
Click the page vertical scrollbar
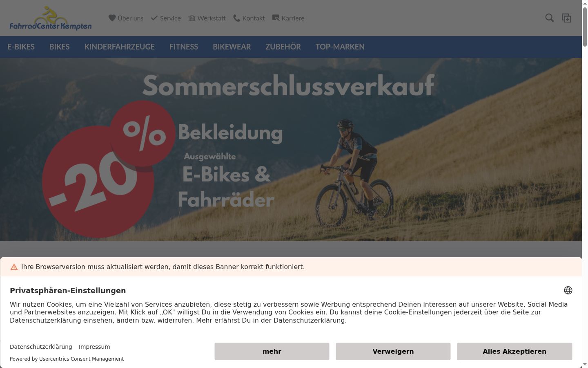point(585,184)
